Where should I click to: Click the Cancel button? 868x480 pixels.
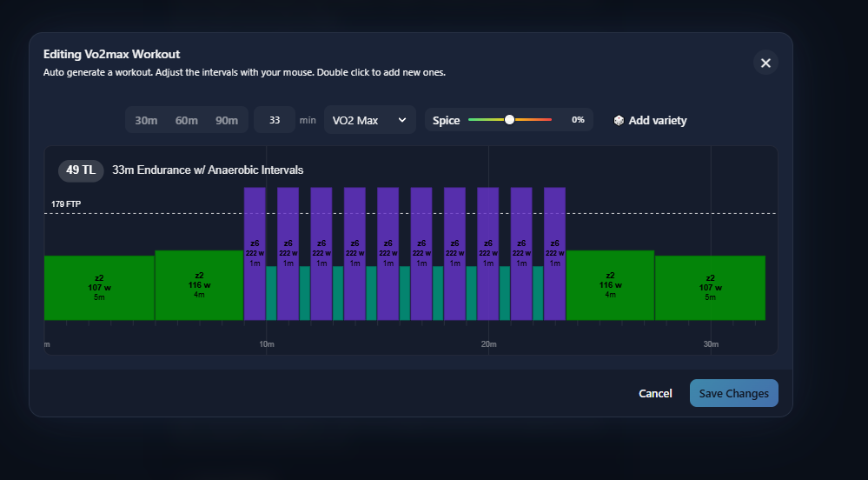[x=655, y=393]
